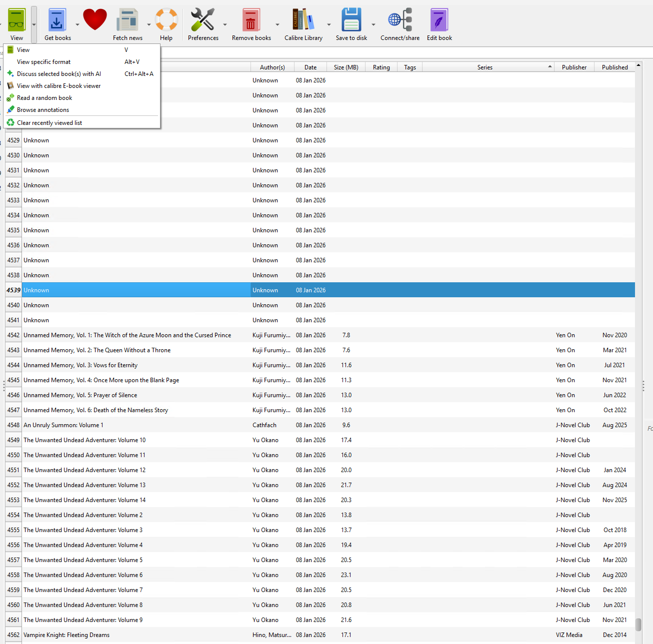
Task: Click Oct 2018 published date cell
Action: click(x=615, y=530)
